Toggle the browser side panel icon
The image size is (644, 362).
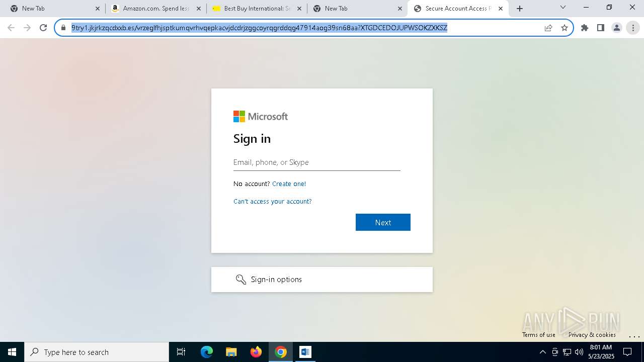(x=601, y=28)
